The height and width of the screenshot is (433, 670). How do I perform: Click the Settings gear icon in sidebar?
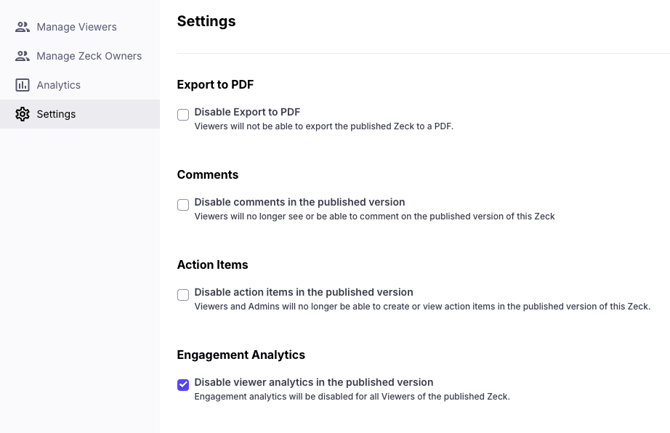click(x=22, y=114)
